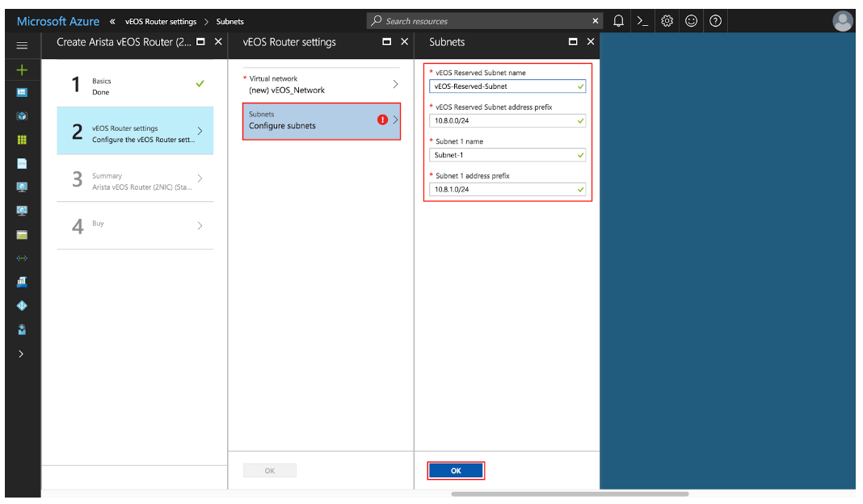Open the Azure Active Directory diamond icon
Viewport: 863px width, 504px height.
coord(22,305)
